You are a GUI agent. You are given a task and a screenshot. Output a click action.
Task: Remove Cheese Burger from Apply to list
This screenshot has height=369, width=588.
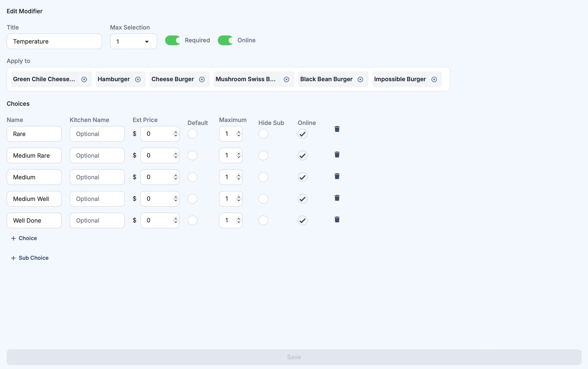click(202, 79)
